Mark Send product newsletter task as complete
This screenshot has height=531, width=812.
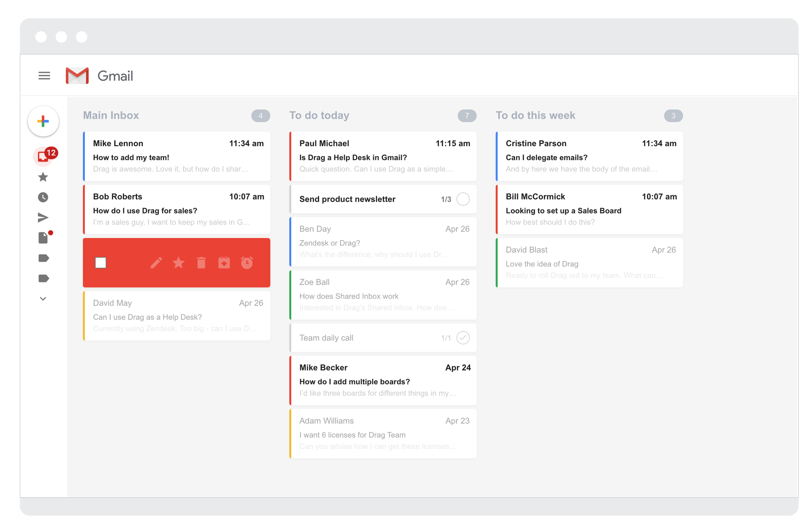click(x=463, y=199)
